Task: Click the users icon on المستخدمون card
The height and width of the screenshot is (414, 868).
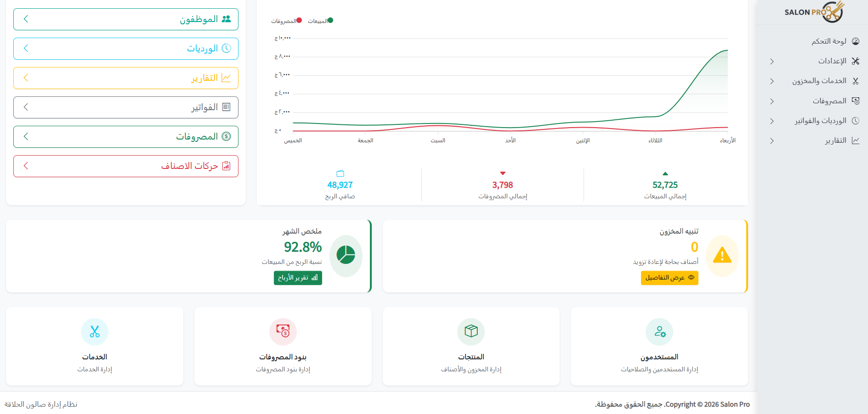Action: pyautogui.click(x=659, y=331)
